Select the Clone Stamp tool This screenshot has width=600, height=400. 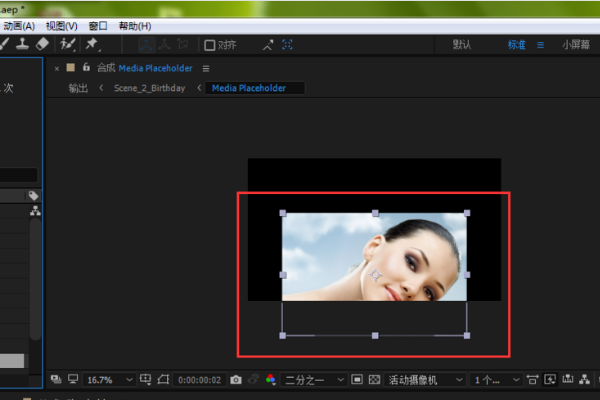point(23,45)
